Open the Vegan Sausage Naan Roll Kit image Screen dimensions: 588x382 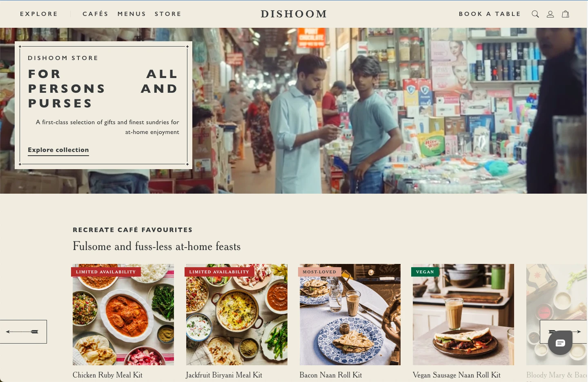(463, 315)
